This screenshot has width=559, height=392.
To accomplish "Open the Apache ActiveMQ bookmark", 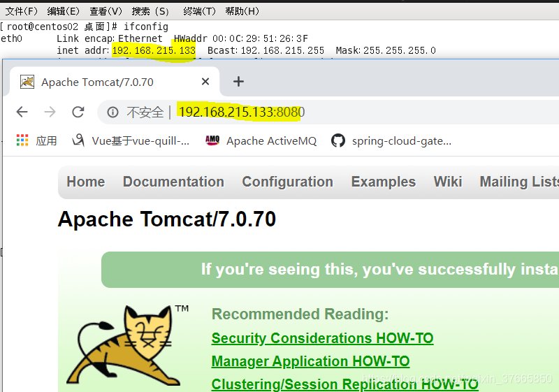I will pos(261,140).
